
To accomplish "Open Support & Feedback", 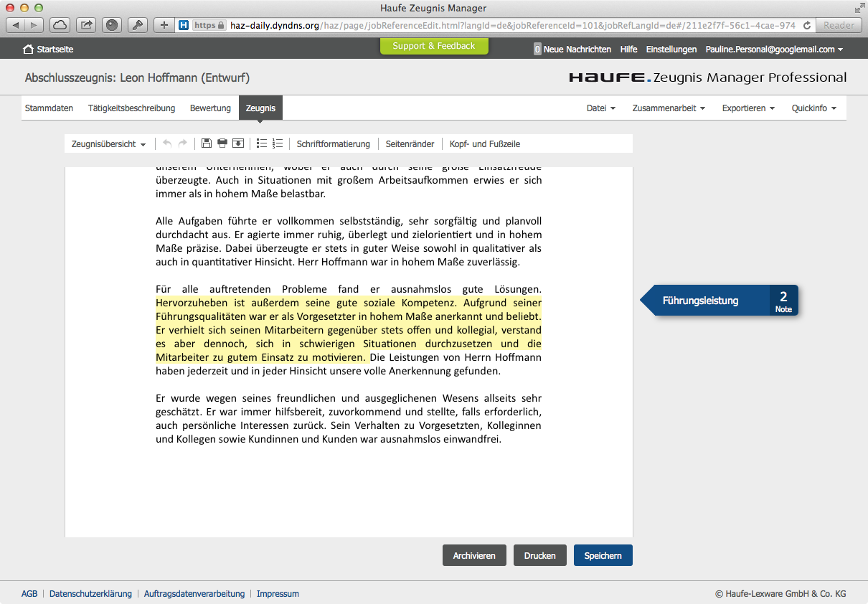I will 434,46.
